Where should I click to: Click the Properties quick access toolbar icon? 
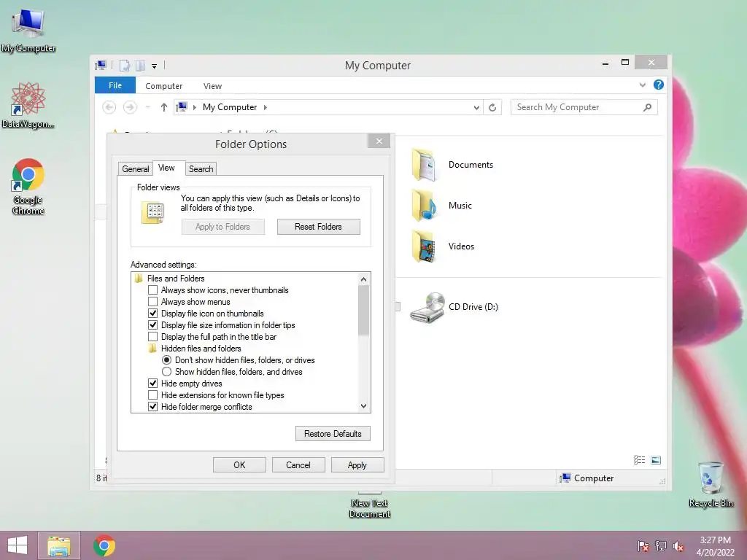(x=124, y=65)
